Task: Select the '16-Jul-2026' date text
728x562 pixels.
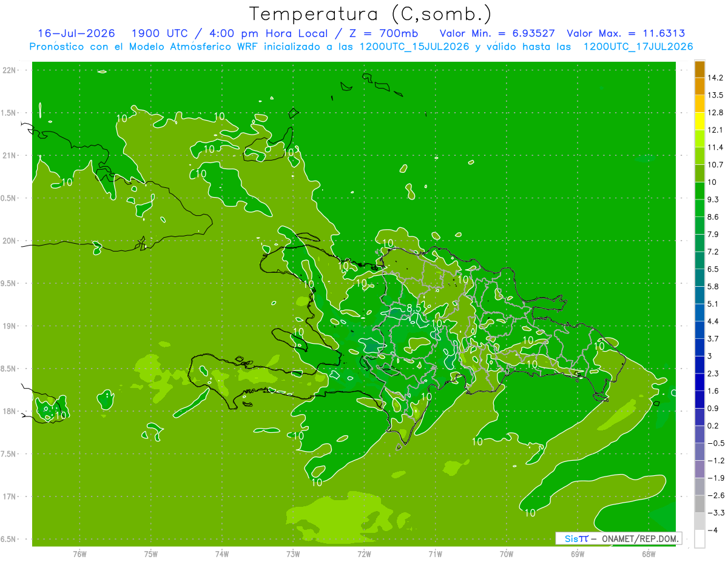Action: (x=78, y=33)
